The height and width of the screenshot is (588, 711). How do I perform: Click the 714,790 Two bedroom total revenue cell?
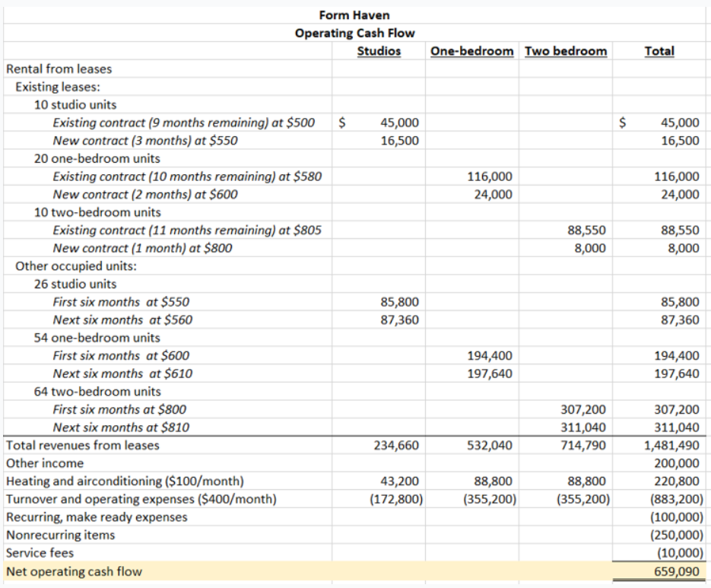pos(583,445)
